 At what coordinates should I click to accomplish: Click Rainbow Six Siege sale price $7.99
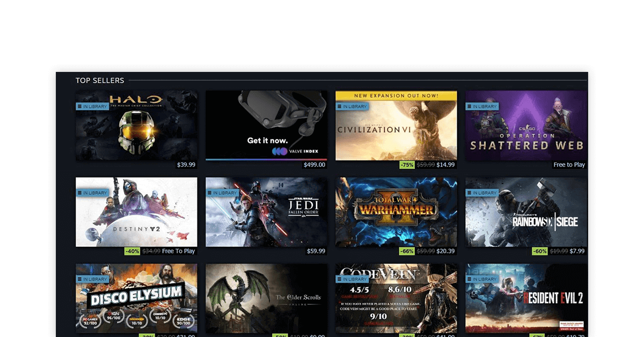(x=577, y=251)
